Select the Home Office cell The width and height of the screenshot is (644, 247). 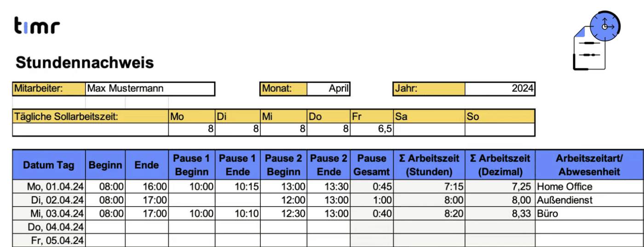click(x=589, y=187)
